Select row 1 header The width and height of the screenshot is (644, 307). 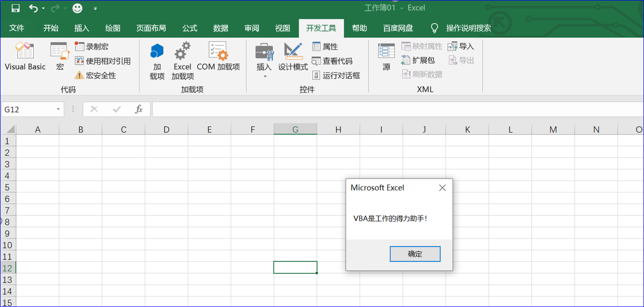[8, 141]
